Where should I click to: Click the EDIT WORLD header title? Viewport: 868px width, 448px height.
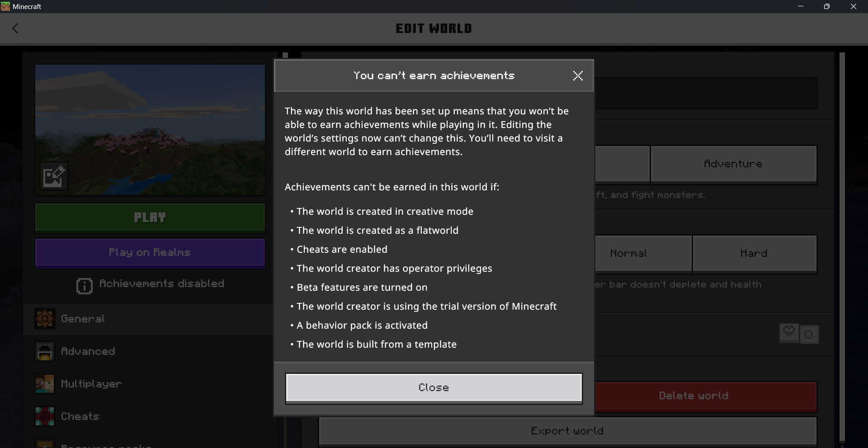tap(434, 28)
